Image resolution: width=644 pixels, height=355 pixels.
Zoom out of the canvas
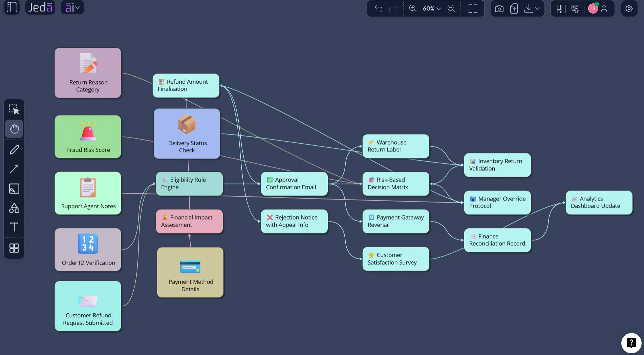point(451,8)
